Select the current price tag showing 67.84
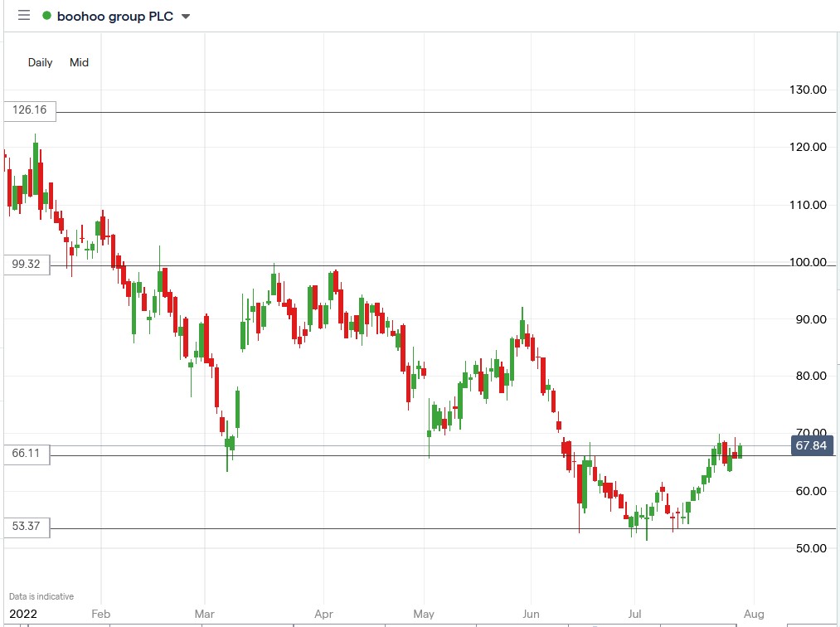This screenshot has width=840, height=627. tap(811, 445)
